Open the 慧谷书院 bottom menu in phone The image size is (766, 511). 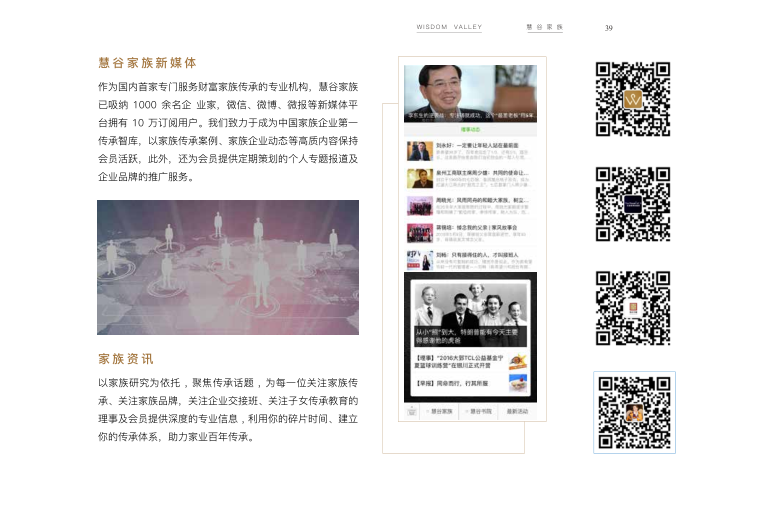tap(479, 411)
